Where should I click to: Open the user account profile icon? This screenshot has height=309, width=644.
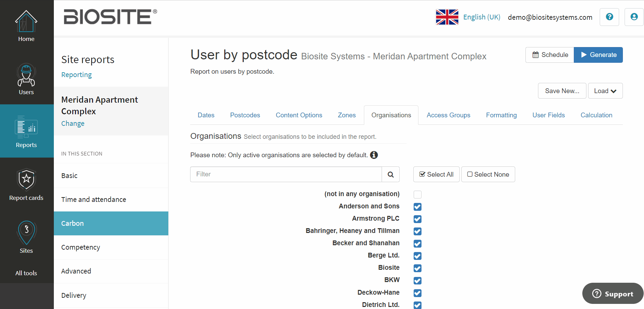634,17
